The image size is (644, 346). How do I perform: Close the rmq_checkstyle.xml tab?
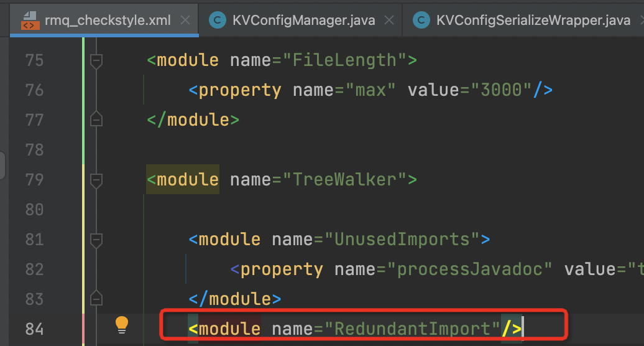185,20
